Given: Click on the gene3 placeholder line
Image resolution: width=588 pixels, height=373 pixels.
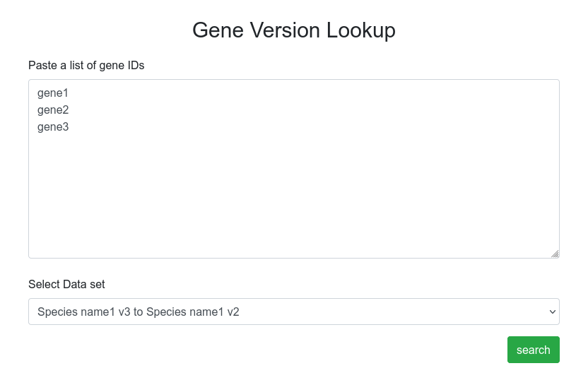Looking at the screenshot, I should click(x=53, y=126).
